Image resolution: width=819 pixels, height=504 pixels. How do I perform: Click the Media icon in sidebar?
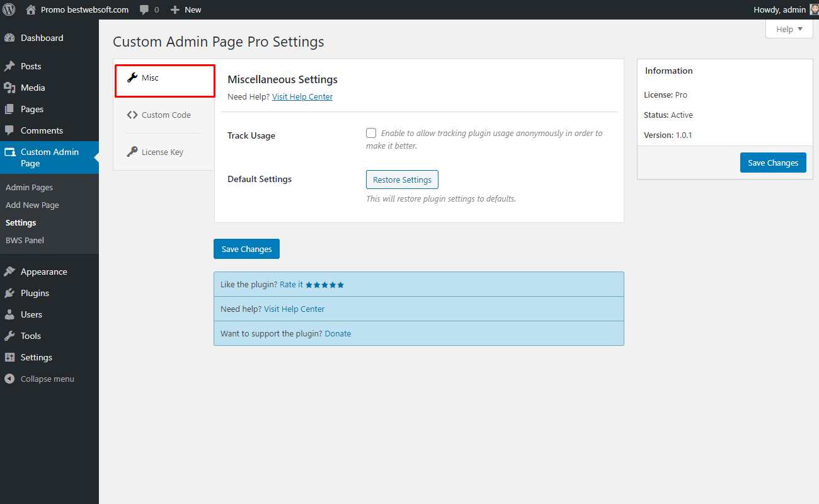[9, 88]
